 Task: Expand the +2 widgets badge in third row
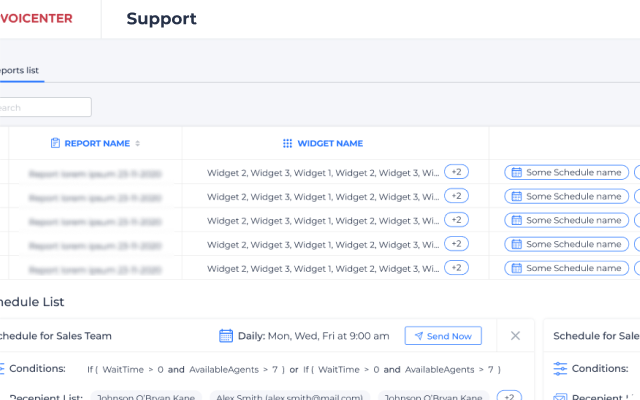(456, 220)
